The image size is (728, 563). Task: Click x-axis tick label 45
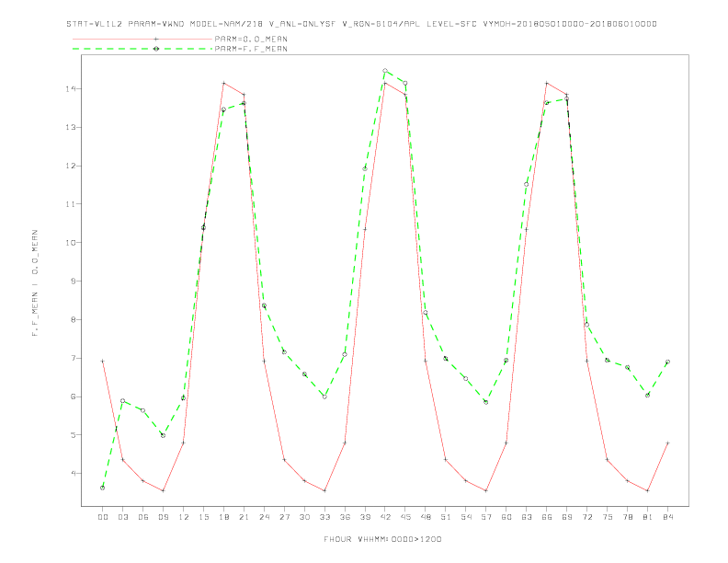[405, 517]
